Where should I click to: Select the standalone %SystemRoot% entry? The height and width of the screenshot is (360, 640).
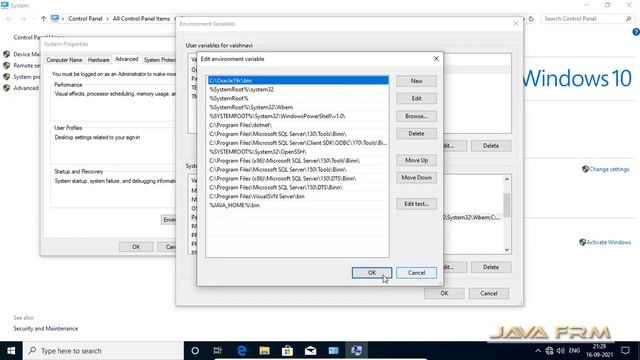coord(298,98)
